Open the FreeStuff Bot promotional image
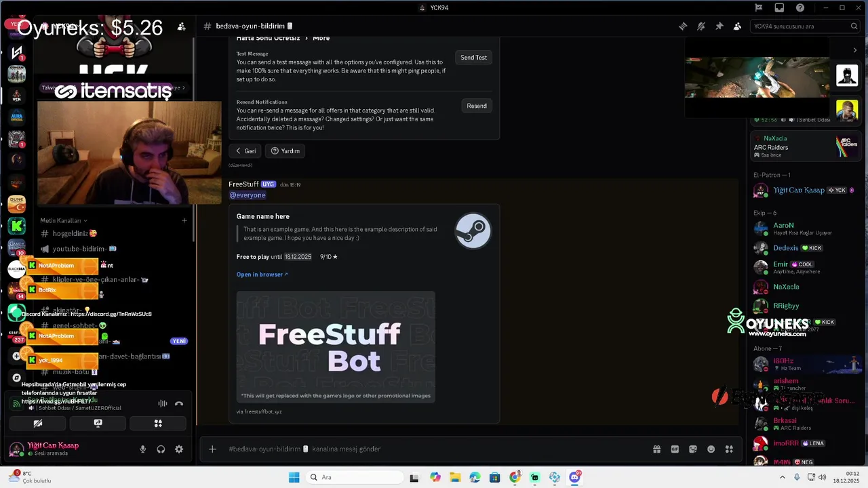Screen dimensions: 868x488 (336, 347)
